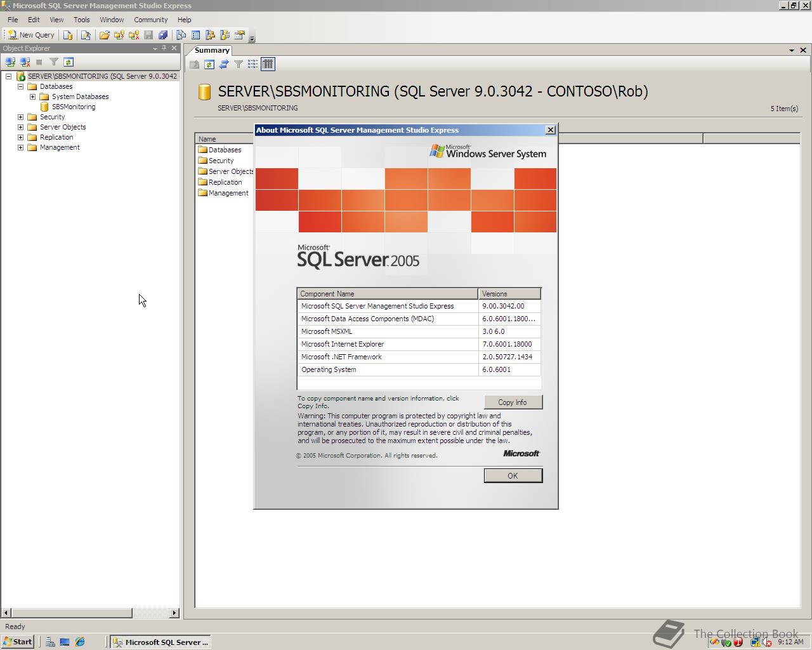
Task: Click the Refresh icon in Object Explorer
Action: (x=69, y=62)
